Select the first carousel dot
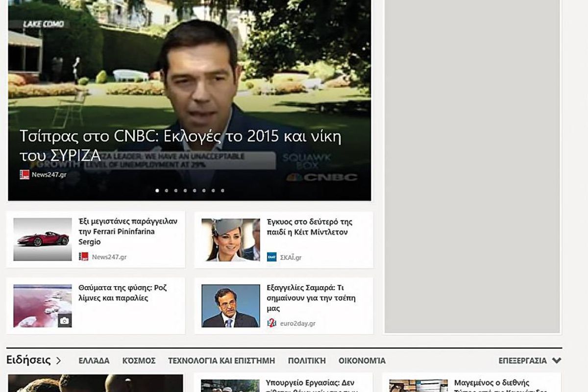 [x=157, y=191]
